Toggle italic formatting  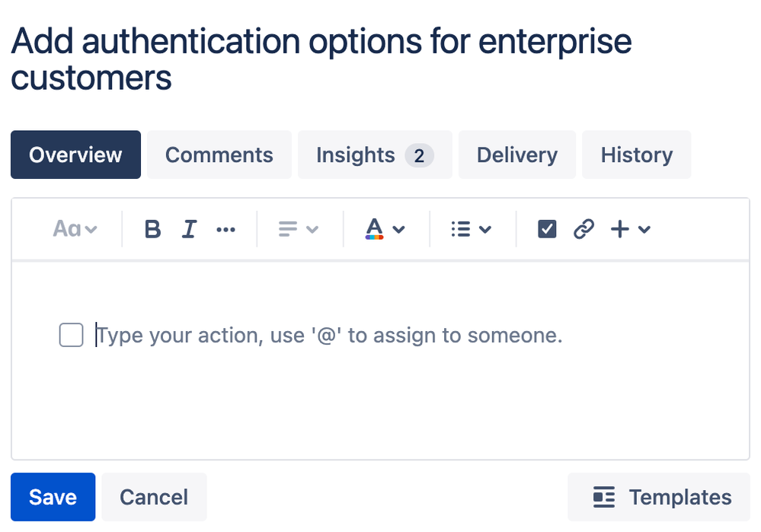click(189, 228)
